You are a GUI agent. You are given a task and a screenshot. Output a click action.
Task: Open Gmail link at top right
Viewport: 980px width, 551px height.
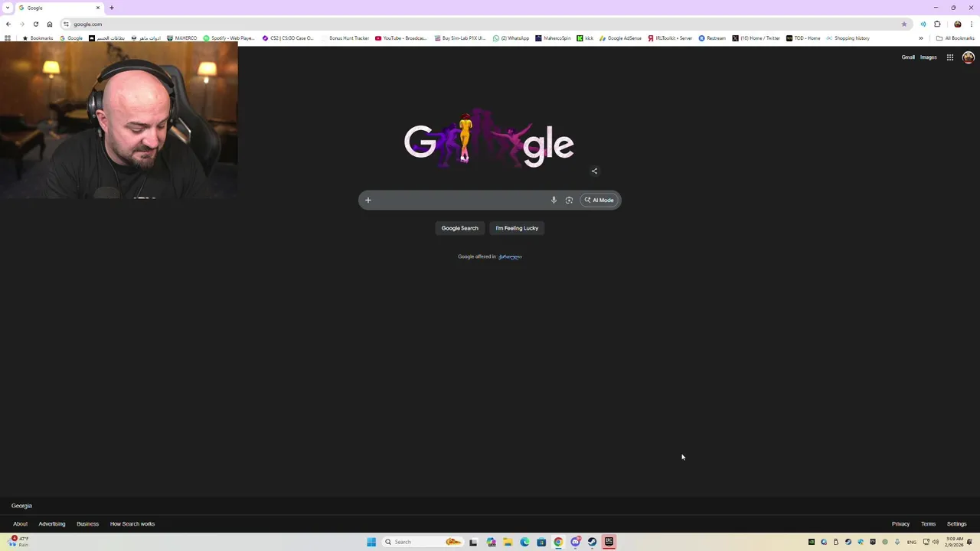click(x=908, y=57)
